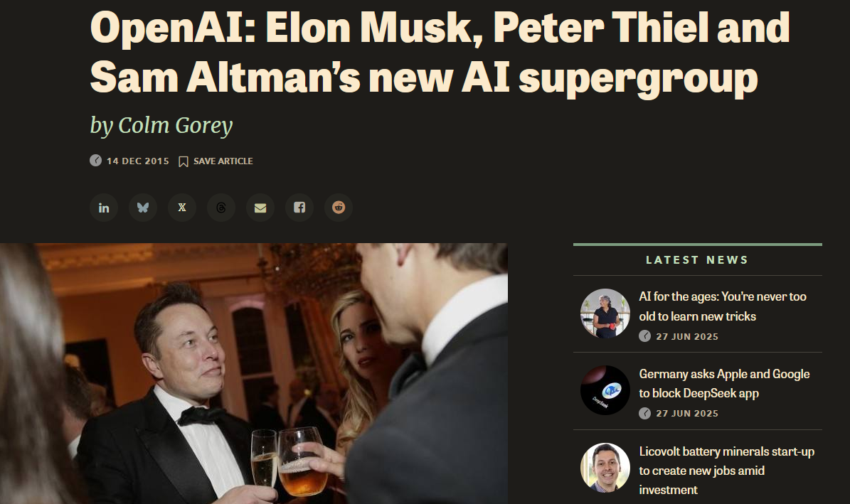Open author Colm Gorey's page

coord(175,125)
